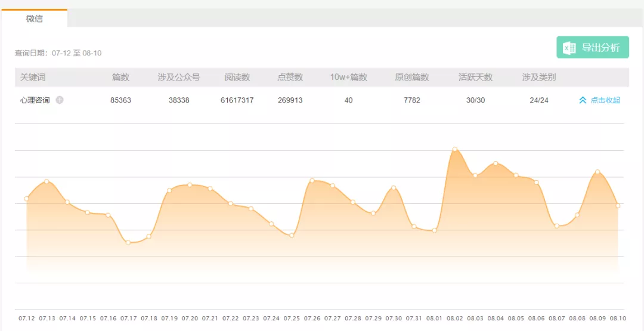Click the 涉及公众号 column header

point(179,77)
